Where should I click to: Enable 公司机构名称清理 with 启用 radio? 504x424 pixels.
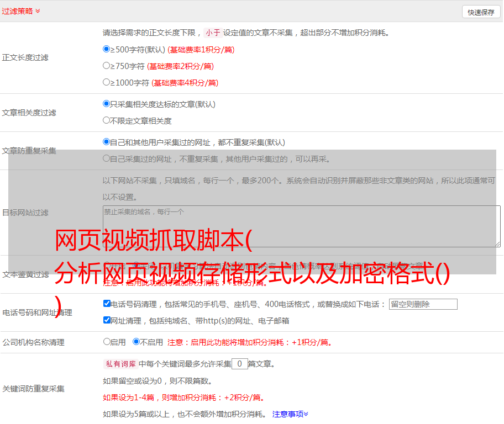[x=107, y=342]
